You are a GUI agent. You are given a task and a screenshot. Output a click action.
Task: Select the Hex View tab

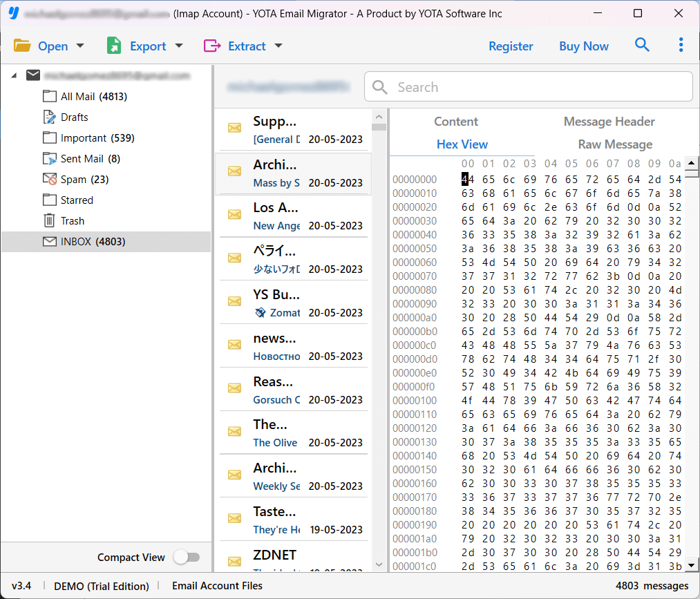coord(462,144)
